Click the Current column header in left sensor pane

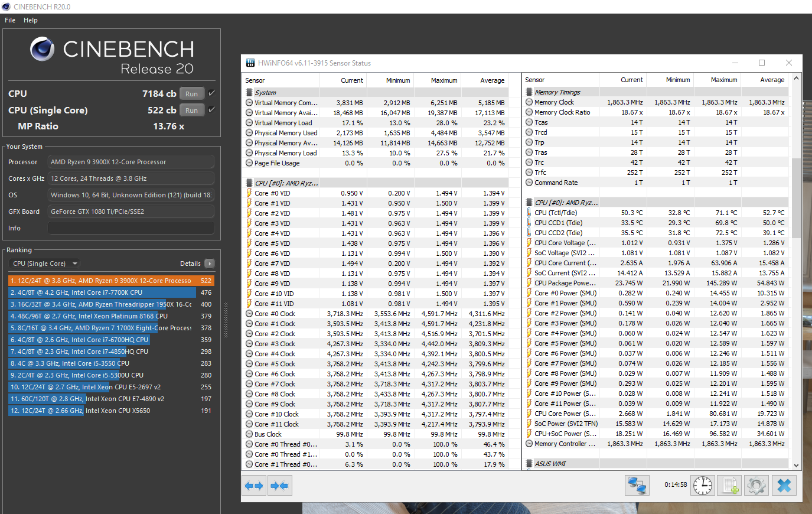[344, 80]
